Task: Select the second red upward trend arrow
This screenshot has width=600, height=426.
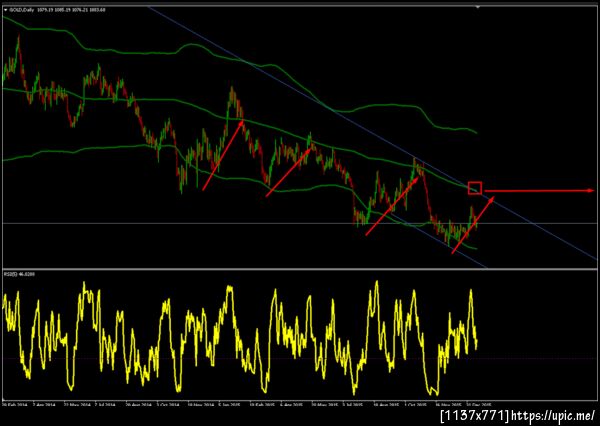Action: (x=289, y=172)
